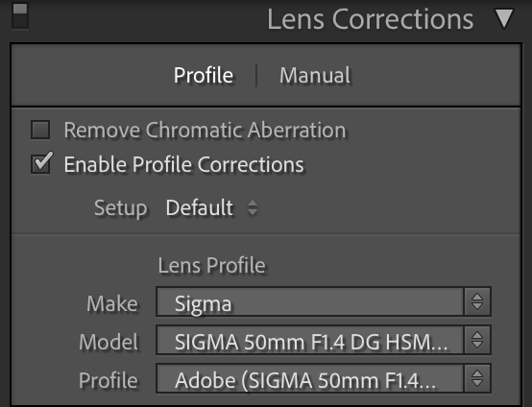Click the Setup label

tap(120, 208)
